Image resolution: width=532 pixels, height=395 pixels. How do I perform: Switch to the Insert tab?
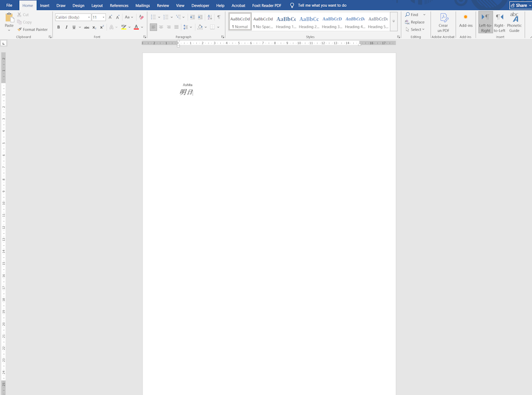(45, 5)
